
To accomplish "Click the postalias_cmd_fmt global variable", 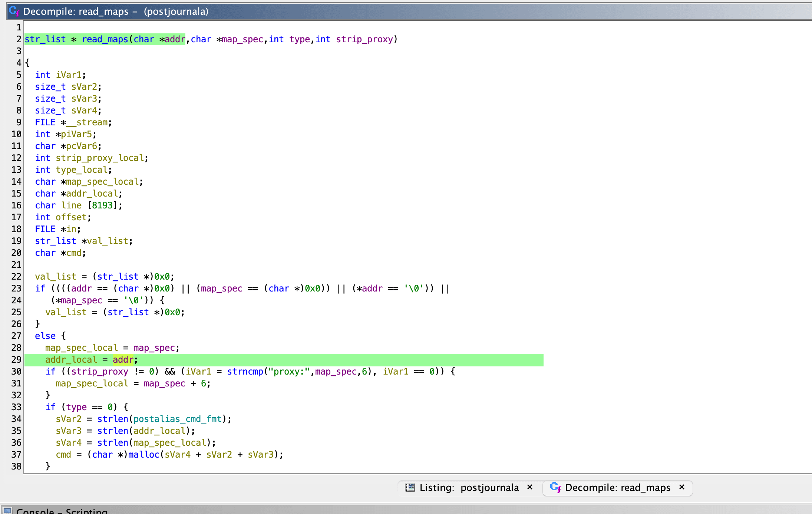I will coord(177,419).
